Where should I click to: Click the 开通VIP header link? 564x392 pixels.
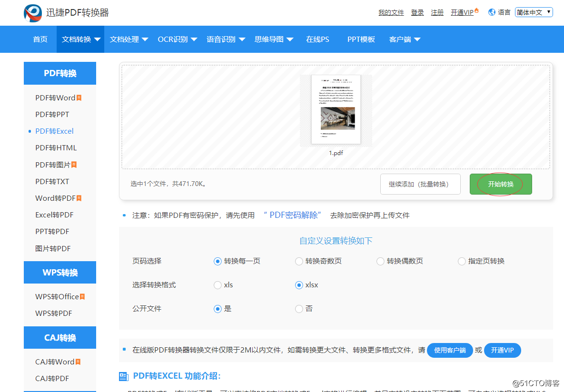click(x=462, y=12)
